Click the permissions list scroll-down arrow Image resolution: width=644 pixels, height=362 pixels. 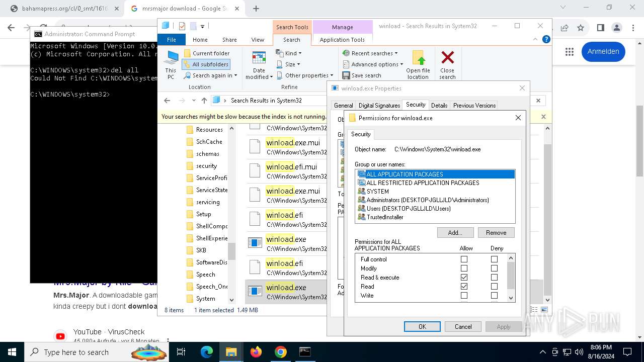tap(511, 298)
